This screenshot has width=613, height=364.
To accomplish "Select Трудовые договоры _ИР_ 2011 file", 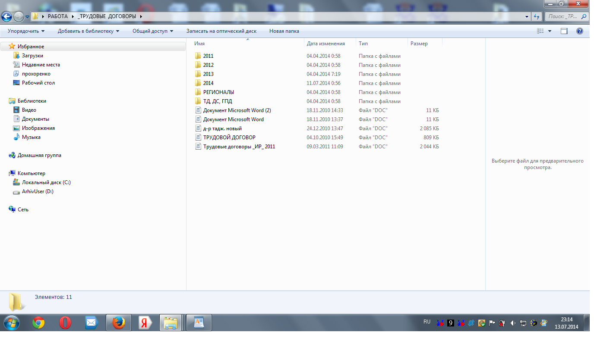I will point(239,147).
